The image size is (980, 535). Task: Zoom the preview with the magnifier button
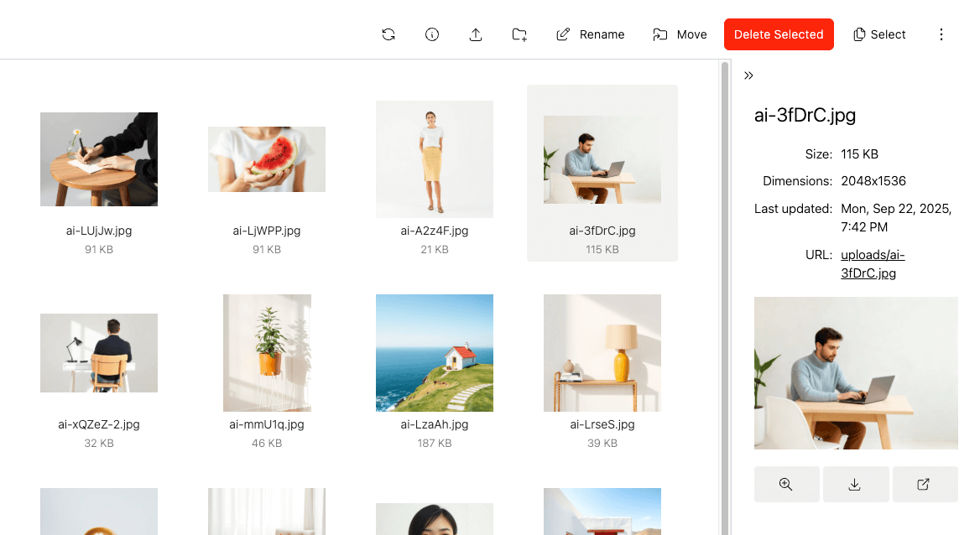pyautogui.click(x=786, y=484)
